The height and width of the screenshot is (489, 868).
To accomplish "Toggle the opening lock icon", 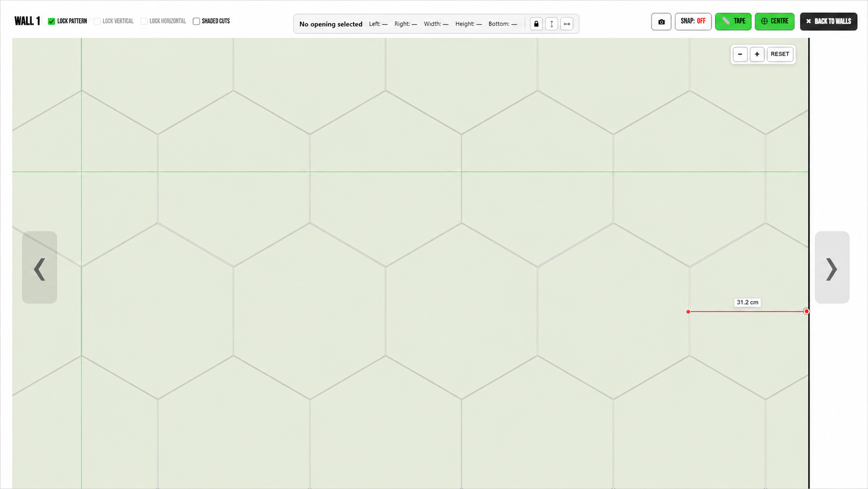I will point(536,24).
